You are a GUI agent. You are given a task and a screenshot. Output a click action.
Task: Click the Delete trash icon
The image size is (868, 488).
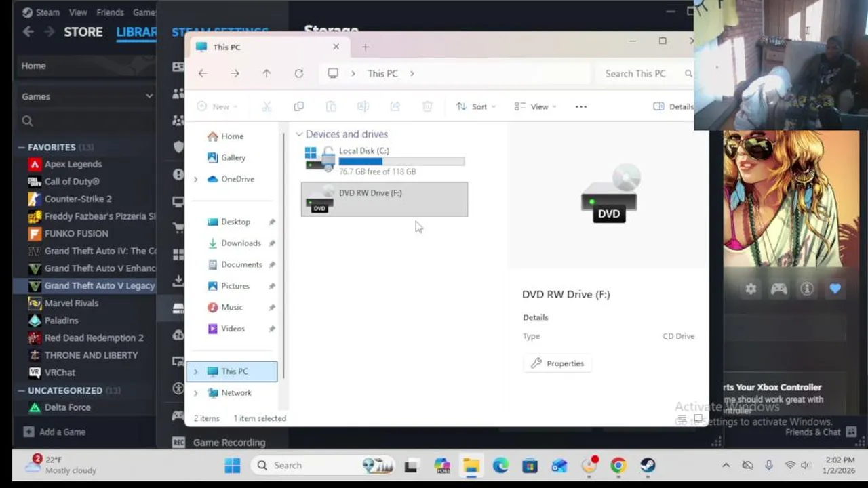coord(427,106)
